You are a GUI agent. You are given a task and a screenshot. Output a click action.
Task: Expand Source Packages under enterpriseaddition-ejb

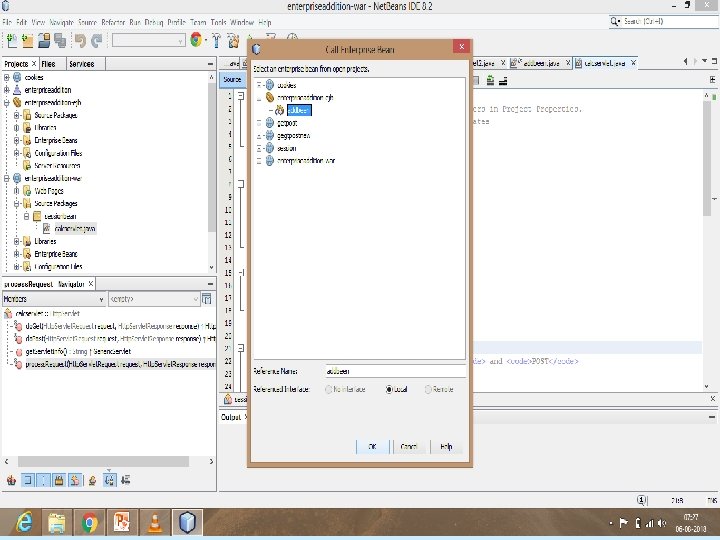[17, 115]
